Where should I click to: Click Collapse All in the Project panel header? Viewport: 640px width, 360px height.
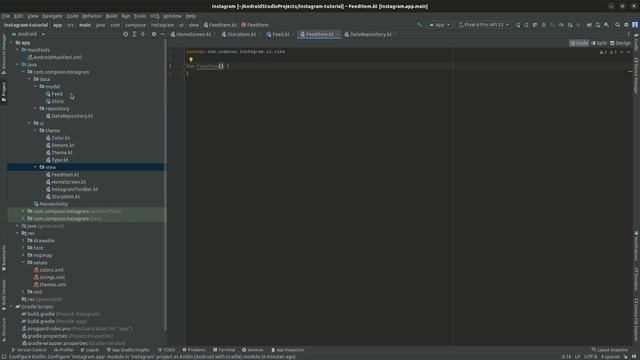coord(143,34)
